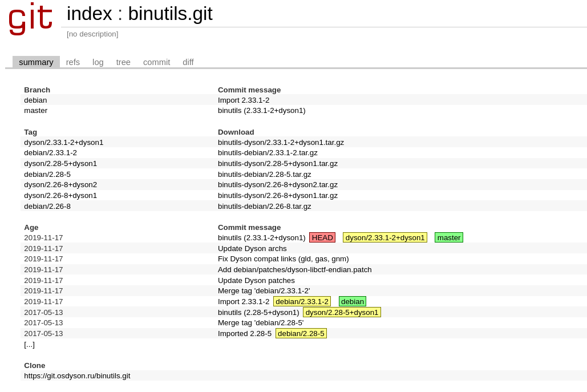Image resolution: width=587 pixels, height=392 pixels.
Task: Open 'Merge tag debian/2.28-5' commit
Action: [261, 323]
